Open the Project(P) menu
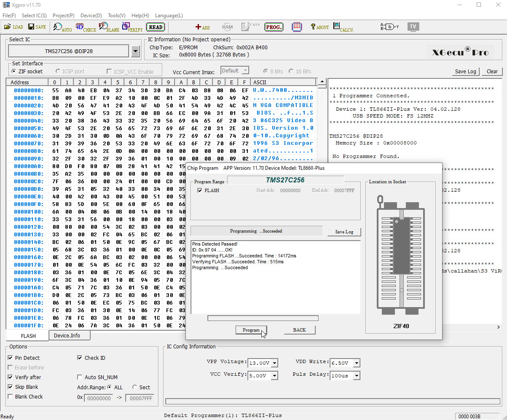507x420 pixels. [64, 16]
